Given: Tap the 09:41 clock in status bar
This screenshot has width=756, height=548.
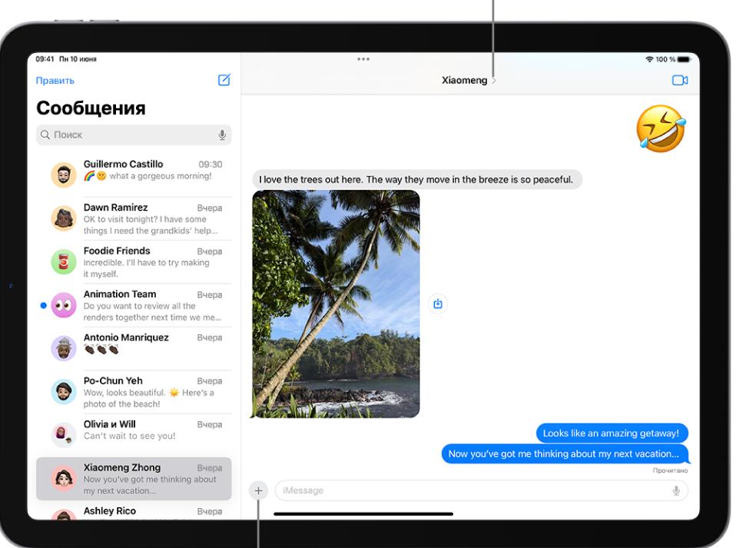Looking at the screenshot, I should pyautogui.click(x=45, y=59).
